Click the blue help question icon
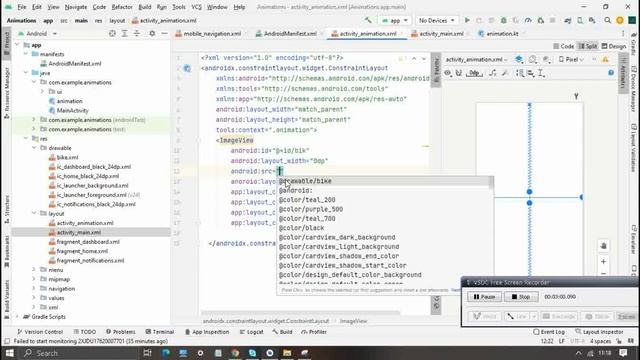This screenshot has height=360, width=640. pos(611,73)
